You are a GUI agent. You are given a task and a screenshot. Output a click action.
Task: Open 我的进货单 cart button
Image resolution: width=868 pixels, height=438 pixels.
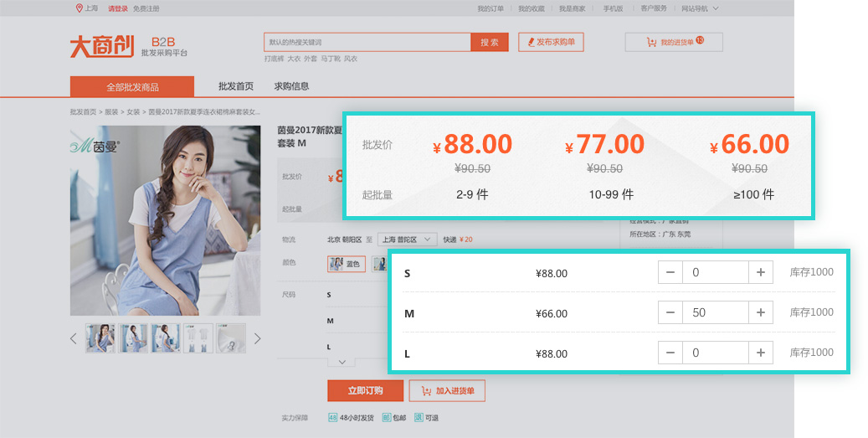click(674, 42)
